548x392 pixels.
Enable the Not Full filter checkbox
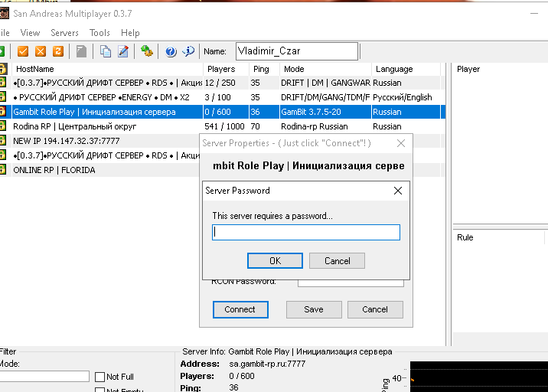tap(100, 377)
